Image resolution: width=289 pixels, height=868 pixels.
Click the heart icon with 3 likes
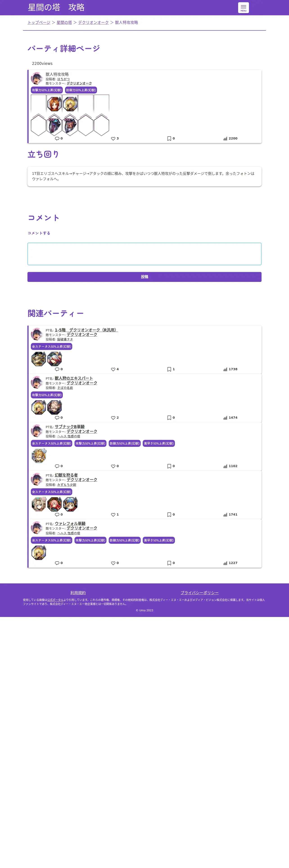[113, 139]
